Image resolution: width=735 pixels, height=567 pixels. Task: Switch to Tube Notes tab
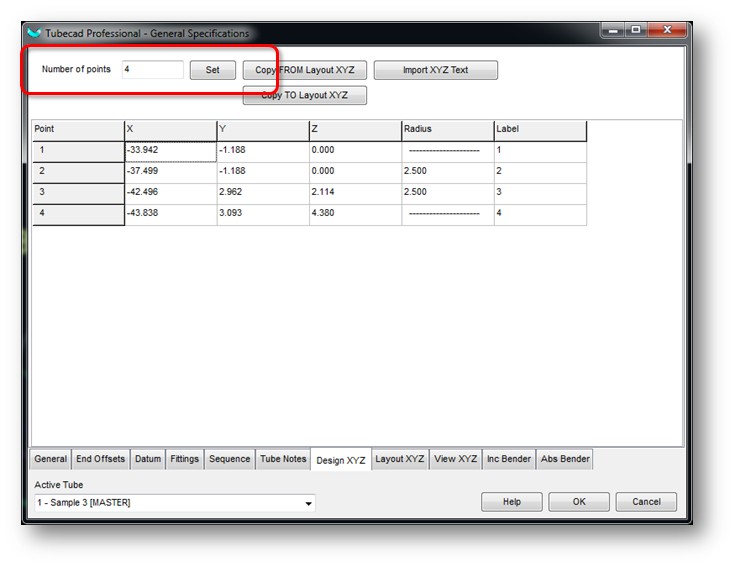click(x=283, y=459)
